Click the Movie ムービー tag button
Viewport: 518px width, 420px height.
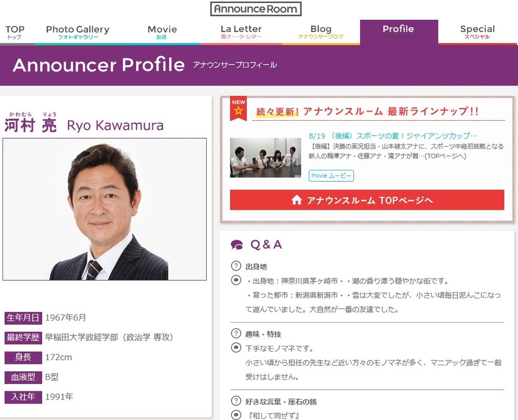[x=331, y=176]
